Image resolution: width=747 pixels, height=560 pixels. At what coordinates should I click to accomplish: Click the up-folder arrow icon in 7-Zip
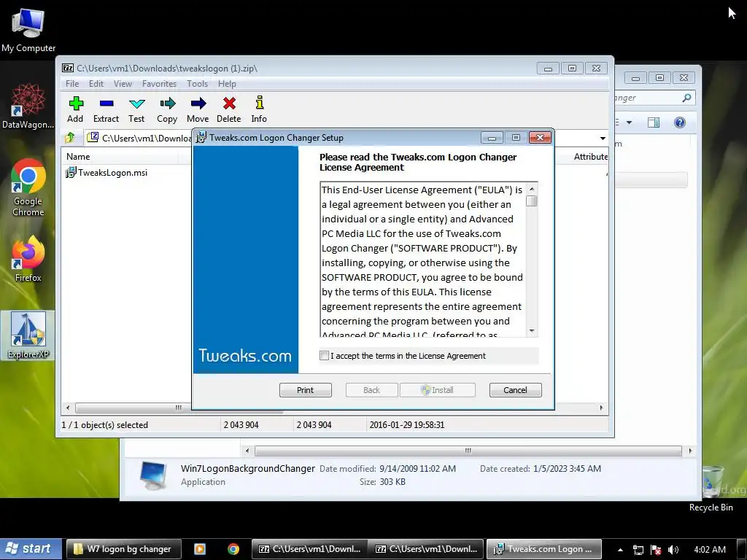coord(70,138)
